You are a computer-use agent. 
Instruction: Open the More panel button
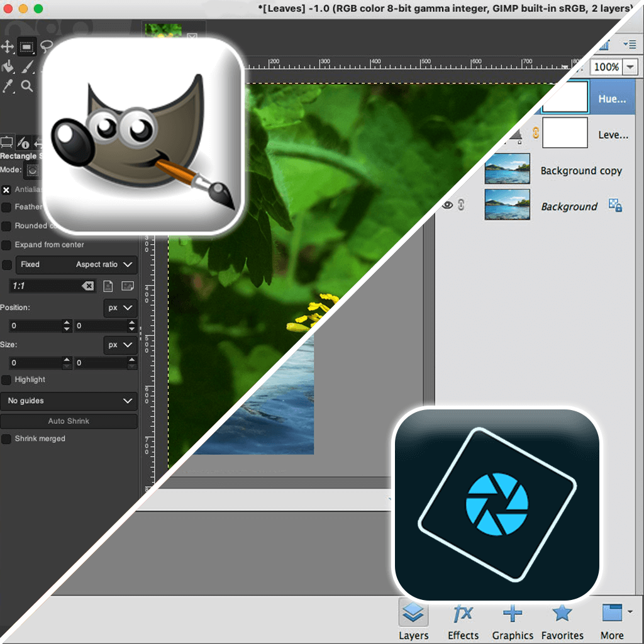[612, 621]
